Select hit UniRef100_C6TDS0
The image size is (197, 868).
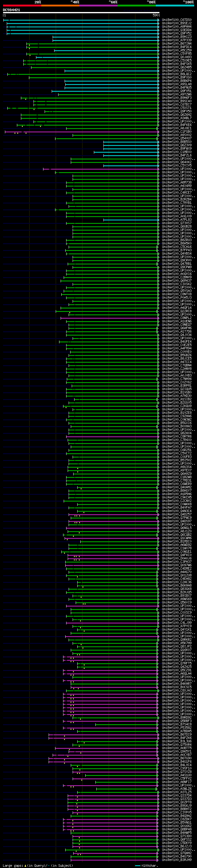176,20
